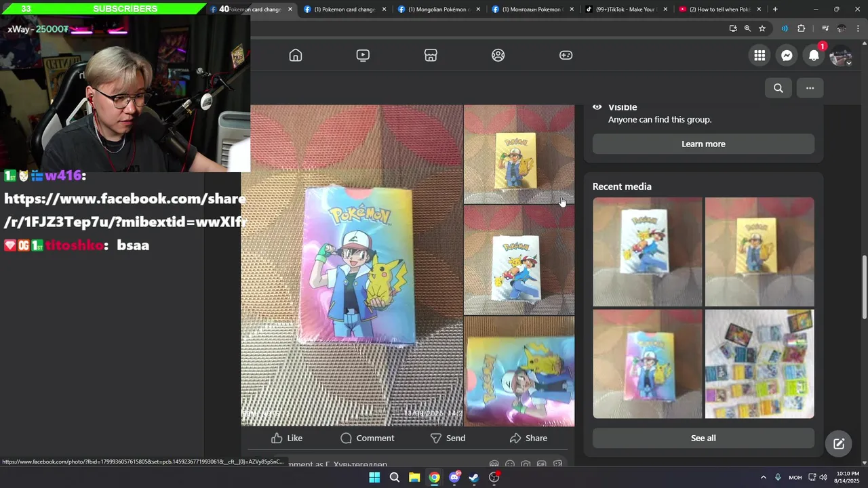The height and width of the screenshot is (488, 868).
Task: Click the blue sound extension icon
Action: pyautogui.click(x=785, y=28)
